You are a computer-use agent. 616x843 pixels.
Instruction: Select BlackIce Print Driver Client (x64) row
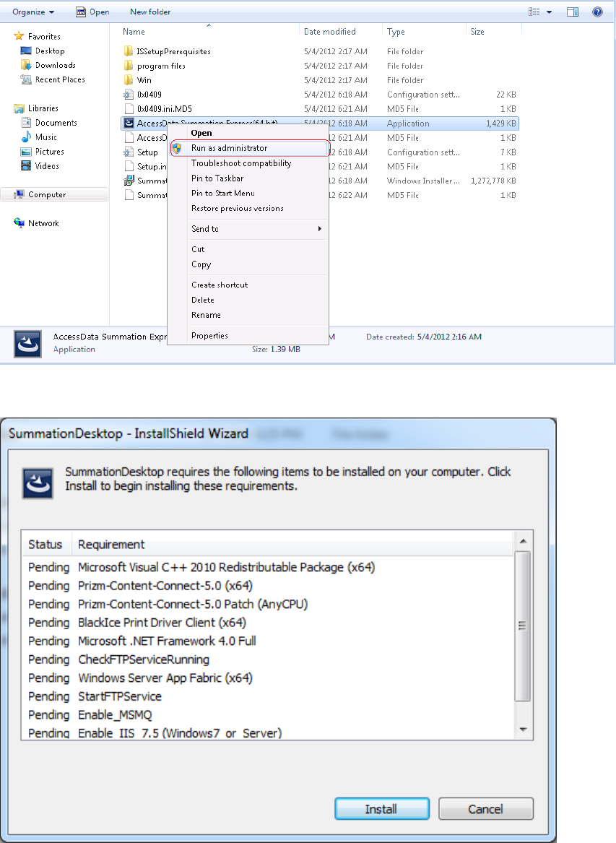click(x=268, y=623)
